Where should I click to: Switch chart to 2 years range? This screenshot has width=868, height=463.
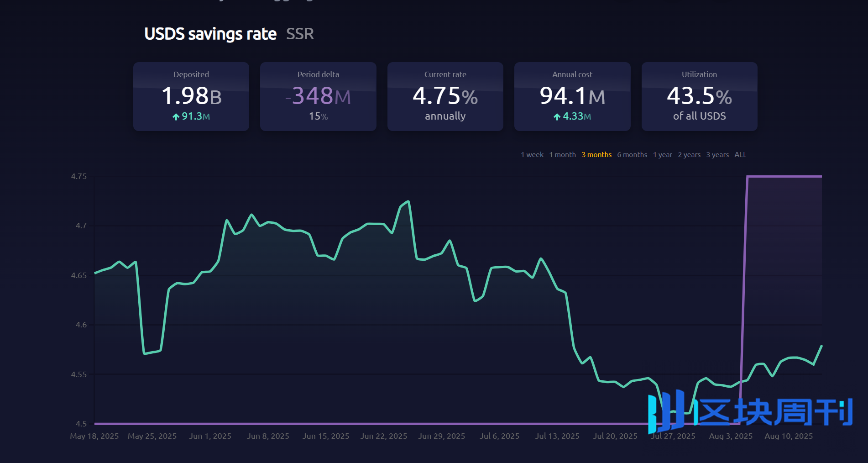click(x=689, y=155)
